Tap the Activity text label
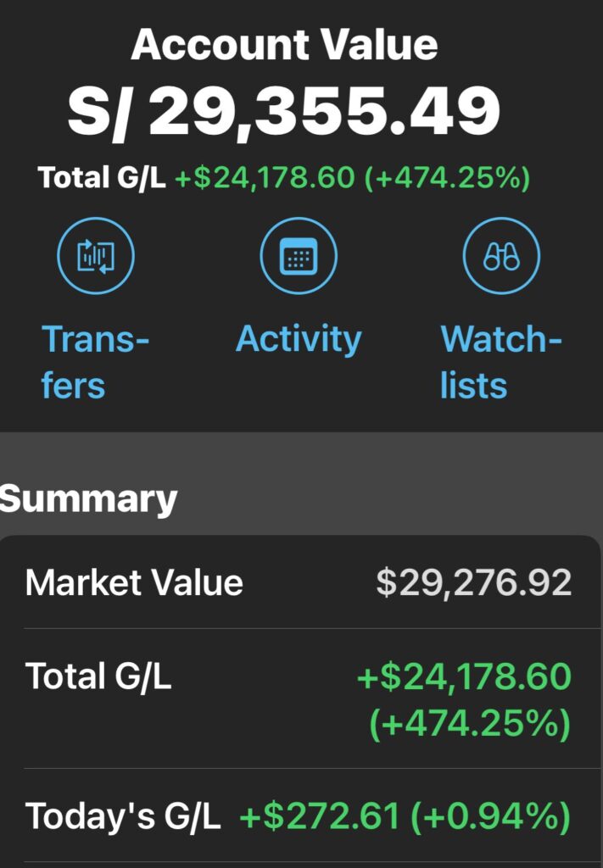Viewport: 603px width, 868px height. point(299,339)
